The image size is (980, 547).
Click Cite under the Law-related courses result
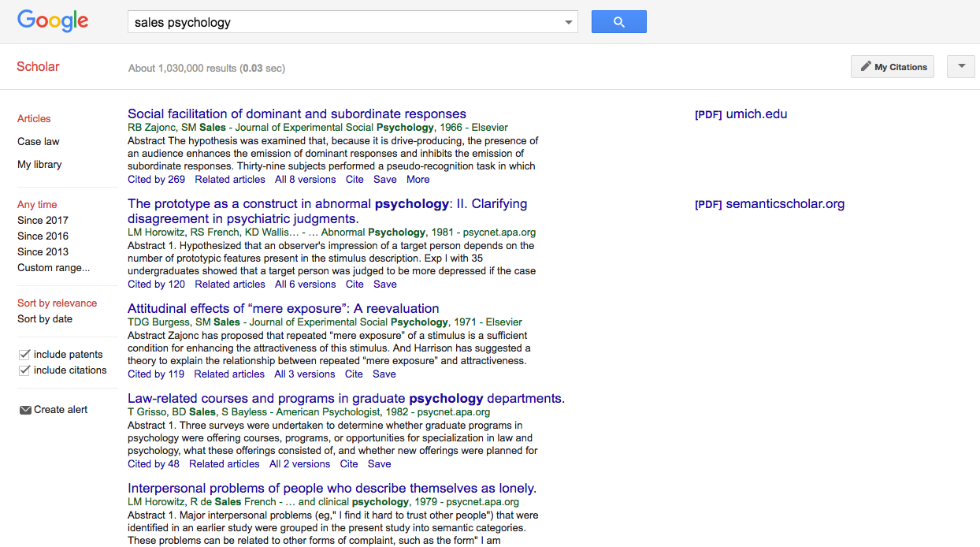349,464
